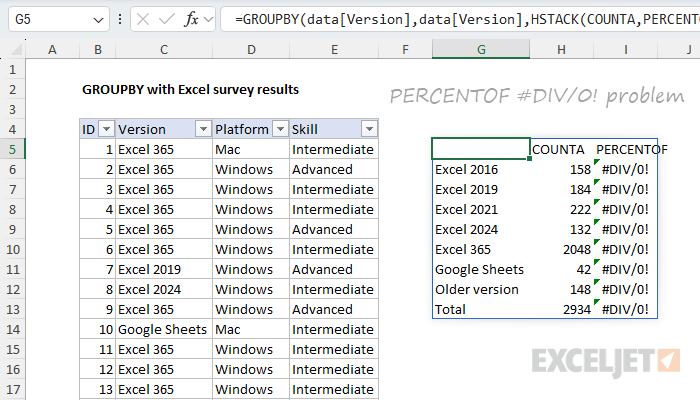Select column B header
The width and height of the screenshot is (700, 400).
[98, 50]
